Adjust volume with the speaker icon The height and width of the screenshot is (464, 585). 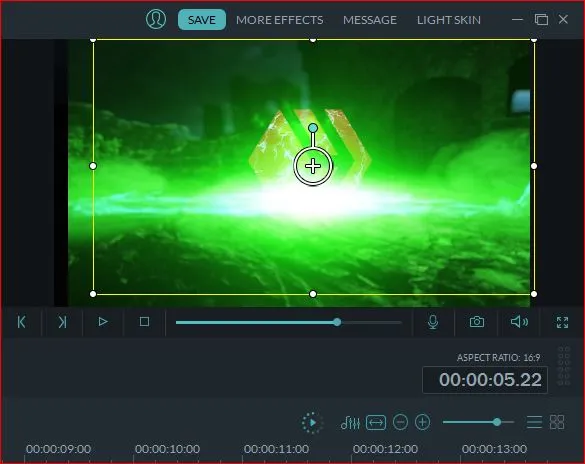[519, 322]
